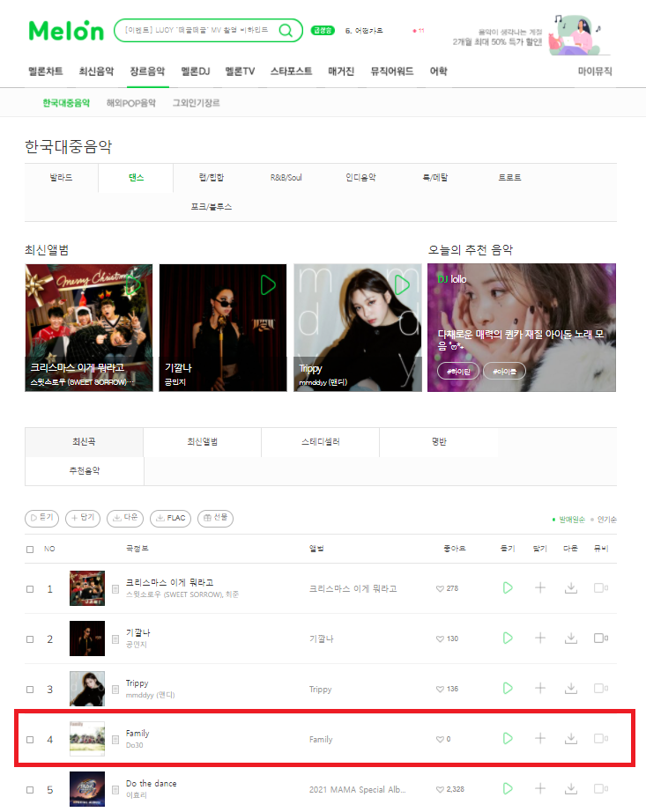Open song details icon for Do the dance
This screenshot has height=812, width=646.
point(115,790)
